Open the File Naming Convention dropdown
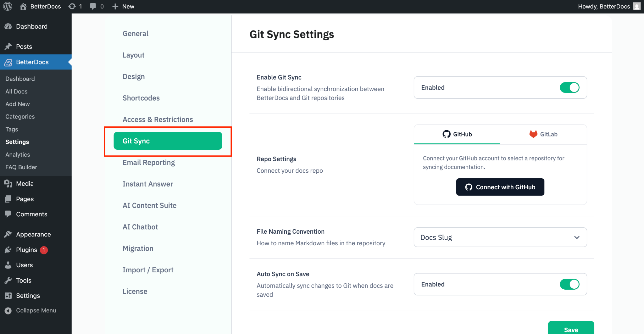644x334 pixels. coord(500,237)
